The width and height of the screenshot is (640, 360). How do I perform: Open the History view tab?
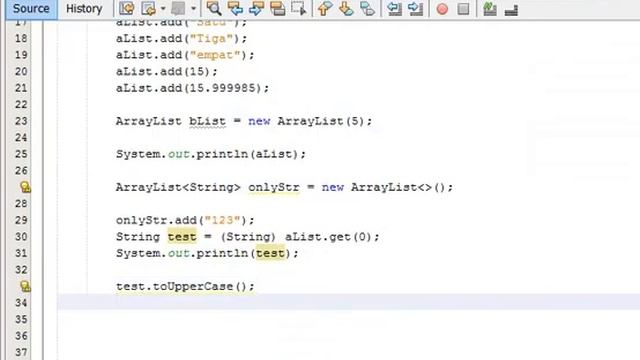[x=84, y=9]
